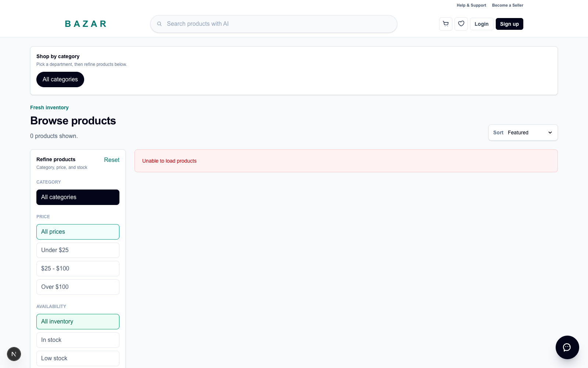
Task: Select the In stock availability filter
Action: pos(78,340)
